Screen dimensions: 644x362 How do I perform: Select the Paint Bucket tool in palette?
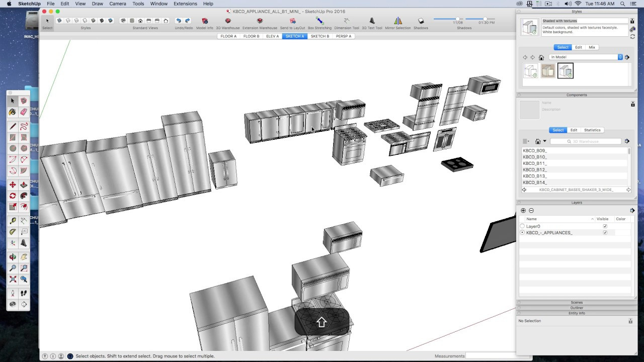(13, 112)
